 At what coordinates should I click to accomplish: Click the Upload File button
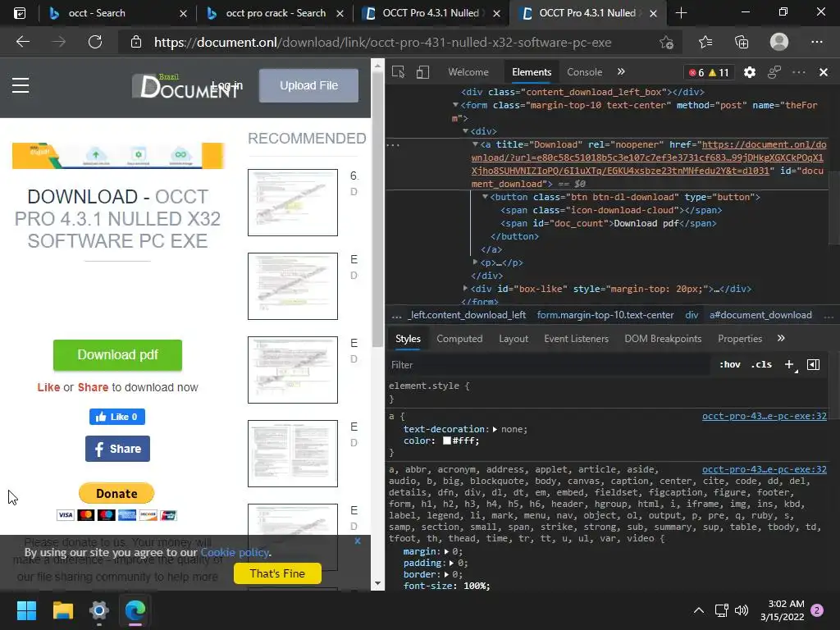(308, 85)
